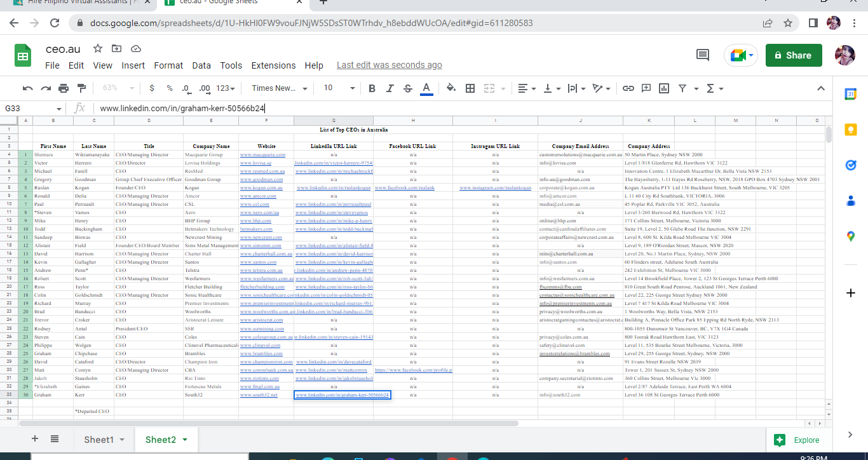Open the Format menu

[x=168, y=65]
